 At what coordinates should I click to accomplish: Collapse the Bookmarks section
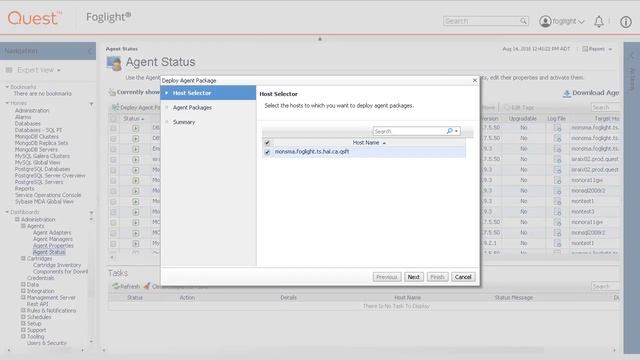[x=7, y=87]
